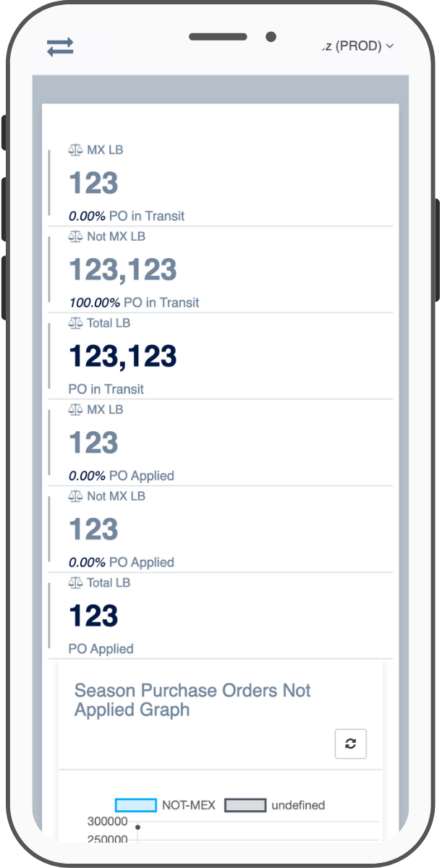
Task: Click scale icon beside Total LB Applied
Action: click(76, 582)
